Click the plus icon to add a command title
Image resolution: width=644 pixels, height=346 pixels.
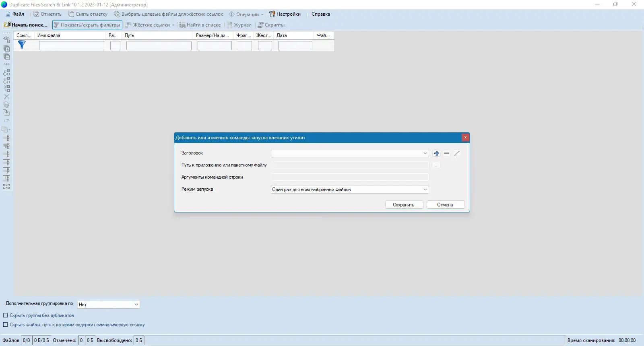(436, 153)
